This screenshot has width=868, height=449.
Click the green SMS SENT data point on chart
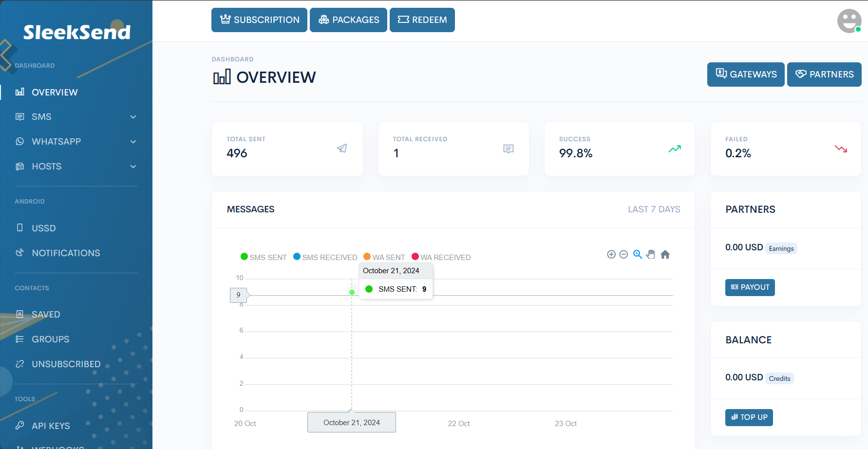point(352,292)
